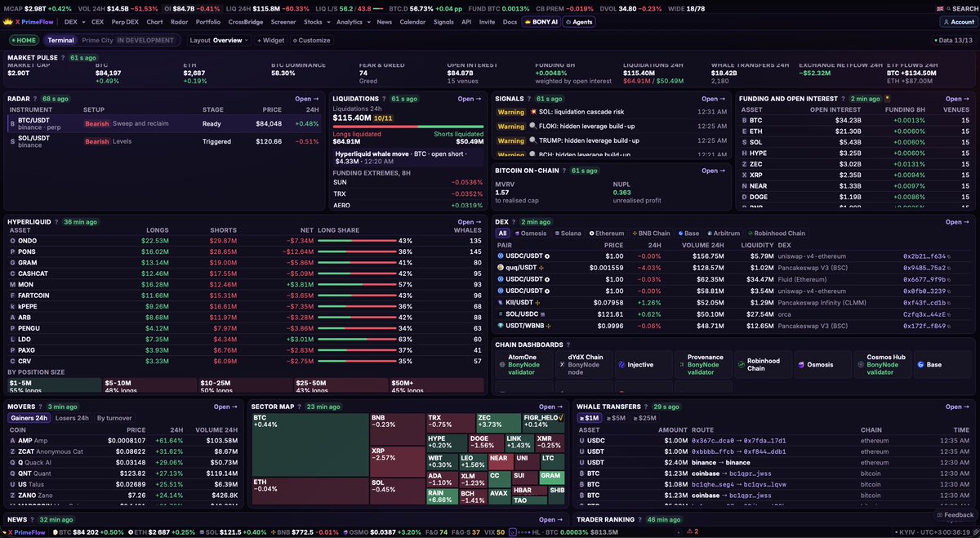Open the Layout Overview dropdown
Viewport: 980px width, 538px height.
pos(219,40)
